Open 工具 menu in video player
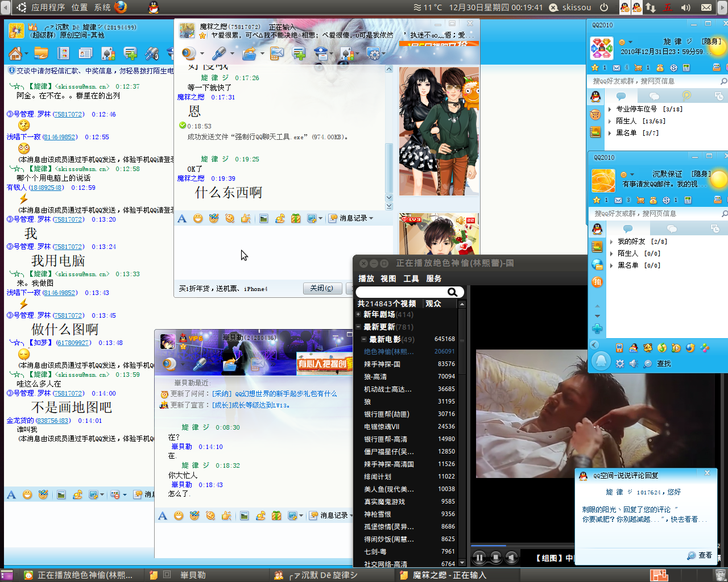Screen dimensions: 728x582 pyautogui.click(x=411, y=278)
